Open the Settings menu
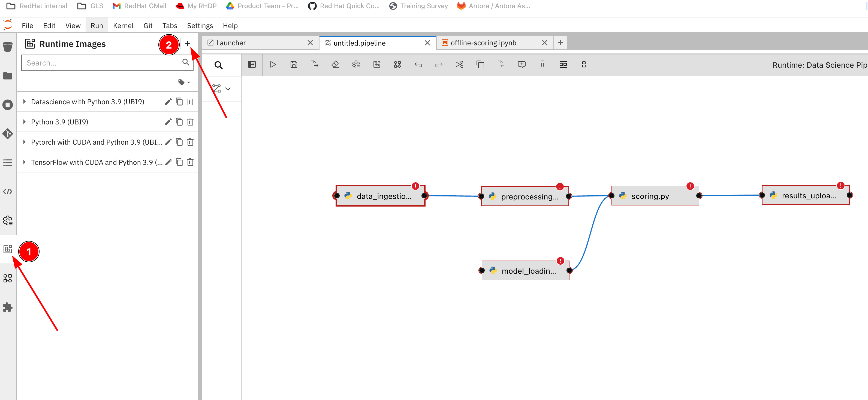 [x=200, y=26]
